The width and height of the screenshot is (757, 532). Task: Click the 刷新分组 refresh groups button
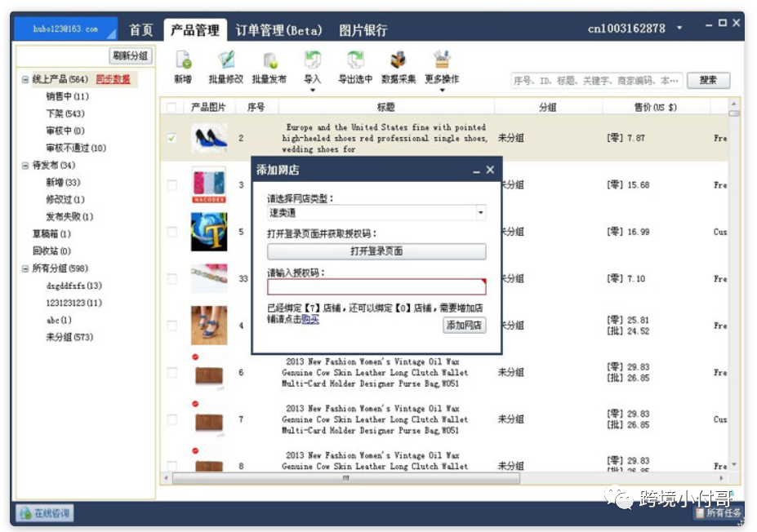point(131,56)
